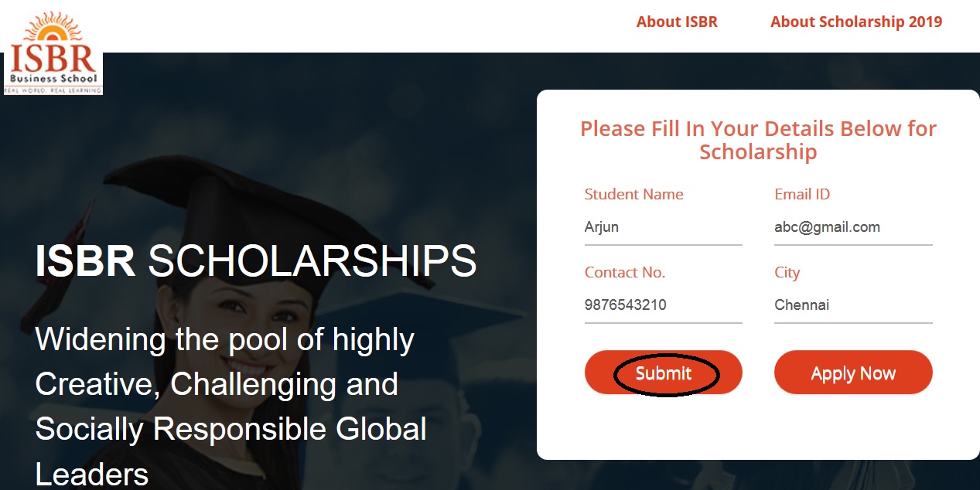Focus the Student Name field containing Arjun
Viewport: 980px width, 490px height.
pos(664,228)
